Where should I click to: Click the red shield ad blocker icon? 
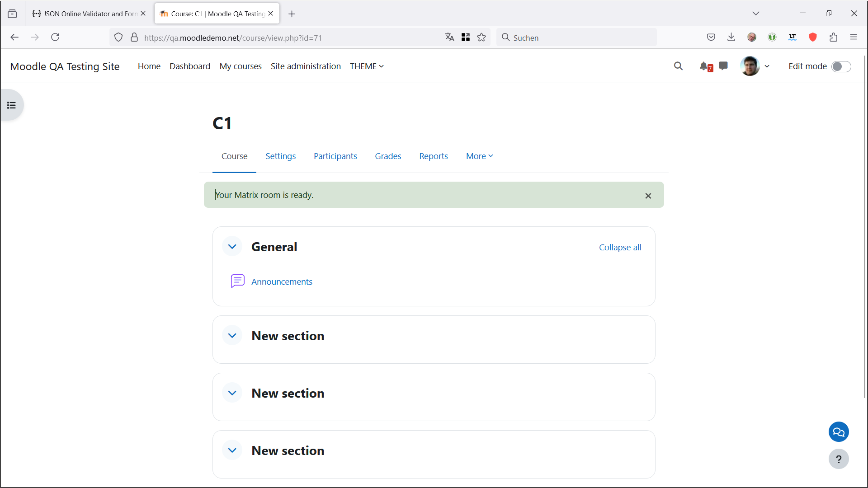[x=813, y=37]
